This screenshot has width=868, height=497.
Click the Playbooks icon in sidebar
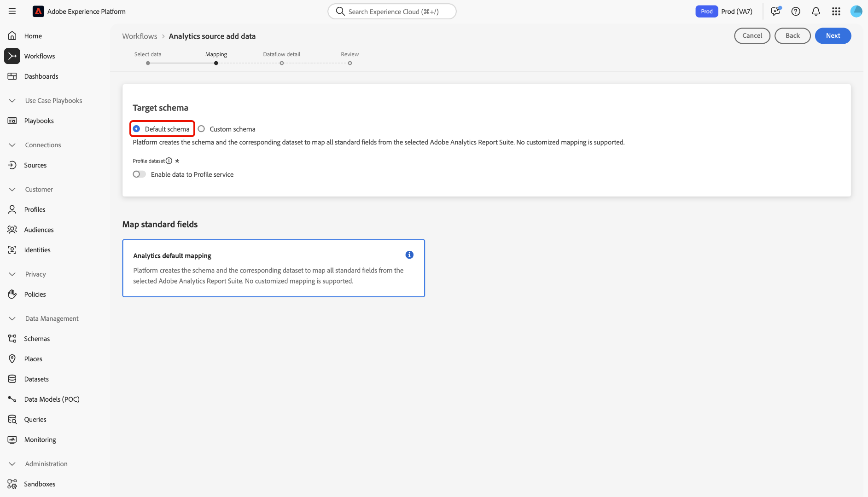(12, 121)
